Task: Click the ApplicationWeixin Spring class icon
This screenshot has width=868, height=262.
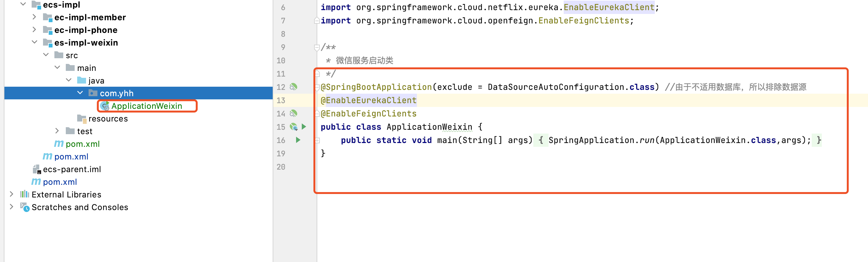Action: [105, 106]
